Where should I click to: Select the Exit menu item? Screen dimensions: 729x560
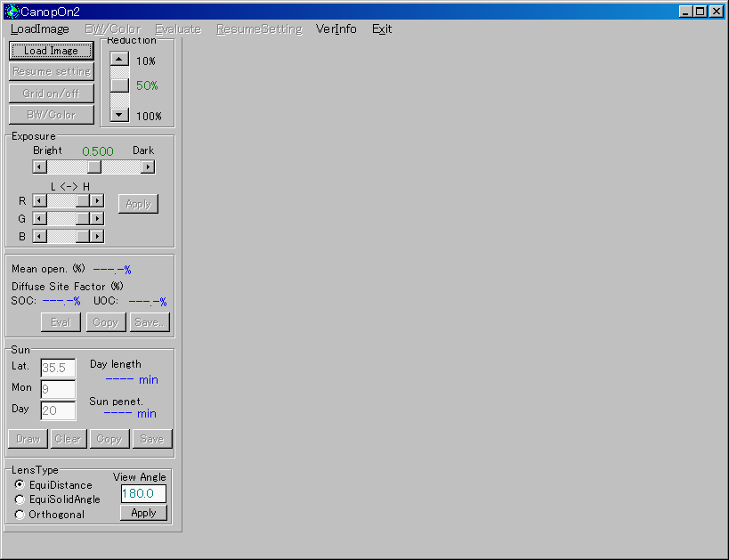click(x=382, y=28)
